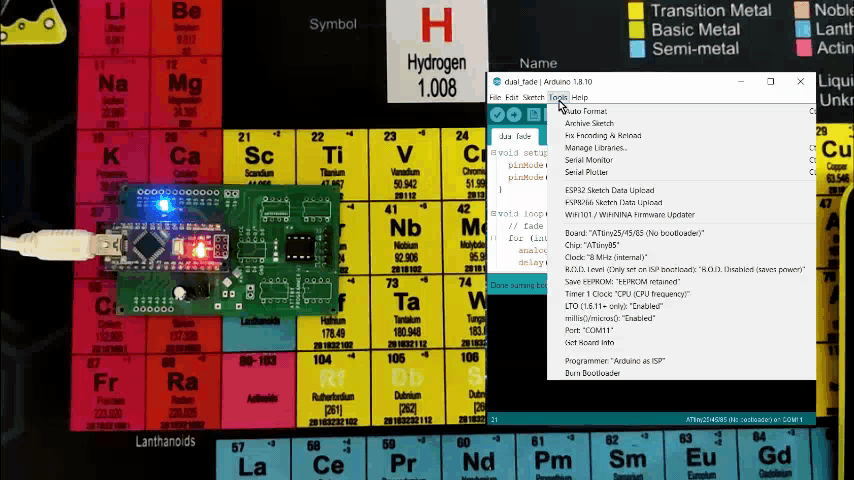Click the Upload arrow toolbar icon
The image size is (854, 480).
coord(514,114)
